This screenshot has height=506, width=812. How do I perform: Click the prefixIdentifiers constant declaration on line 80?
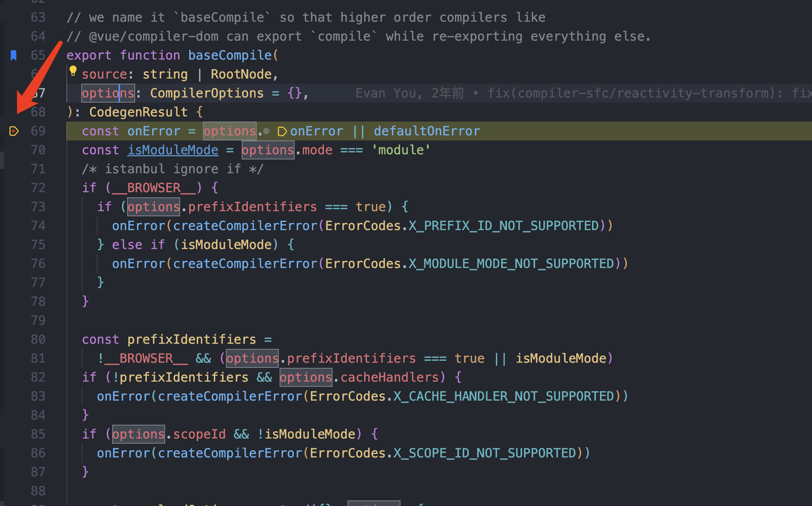[x=192, y=339]
